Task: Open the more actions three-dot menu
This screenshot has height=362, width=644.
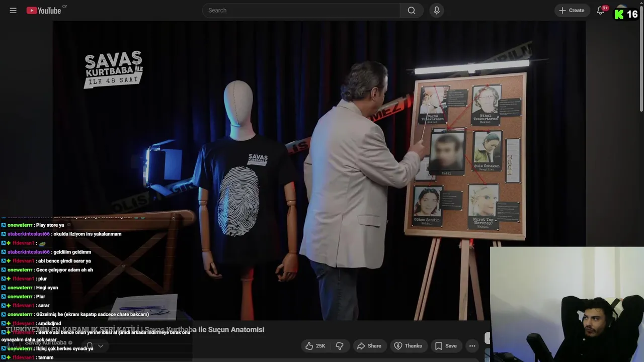Action: tap(472, 346)
